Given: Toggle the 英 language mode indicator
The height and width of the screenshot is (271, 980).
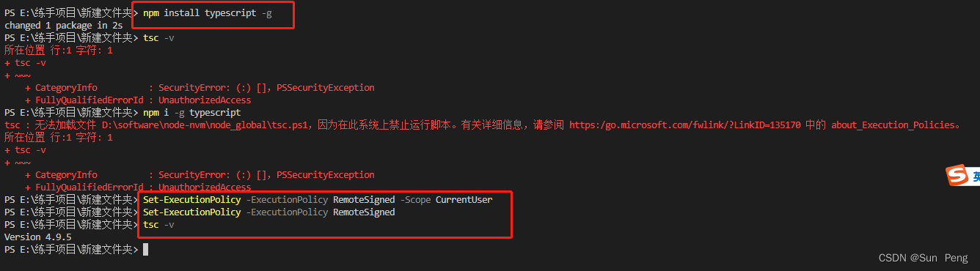Looking at the screenshot, I should point(976,176).
